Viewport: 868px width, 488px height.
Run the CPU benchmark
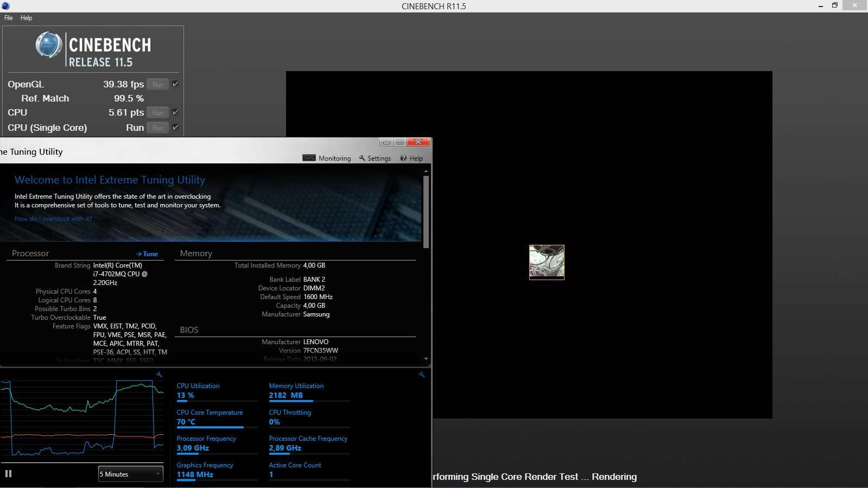point(158,112)
